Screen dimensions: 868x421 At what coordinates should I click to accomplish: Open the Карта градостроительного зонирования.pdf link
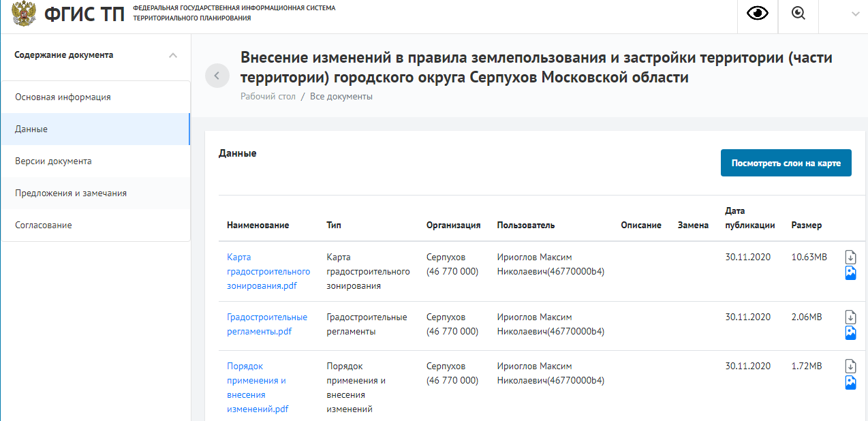[x=268, y=271]
